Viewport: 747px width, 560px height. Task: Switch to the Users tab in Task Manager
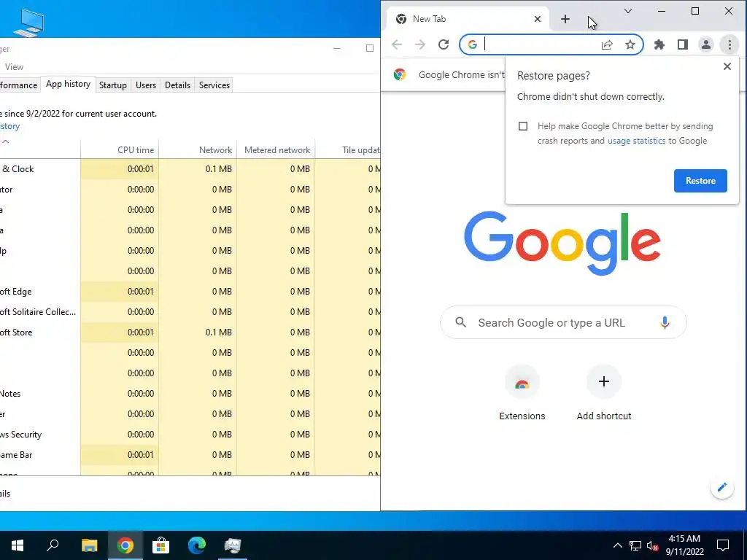tap(146, 85)
